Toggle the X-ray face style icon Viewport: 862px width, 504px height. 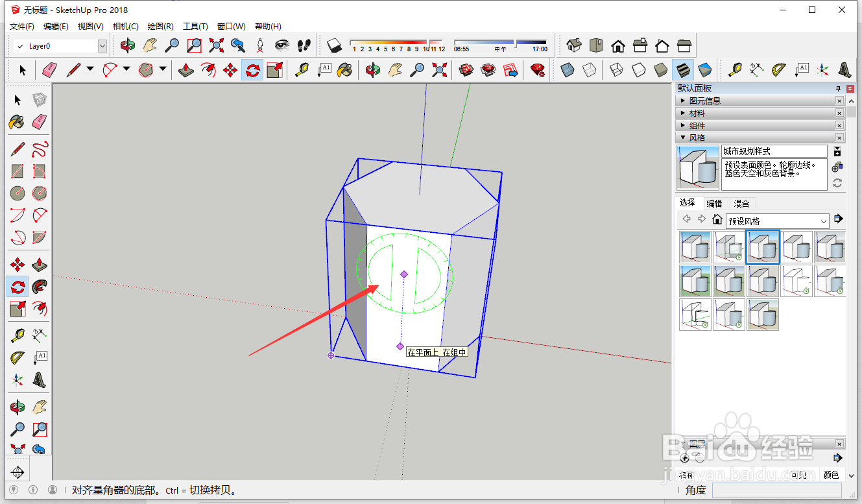(x=567, y=70)
